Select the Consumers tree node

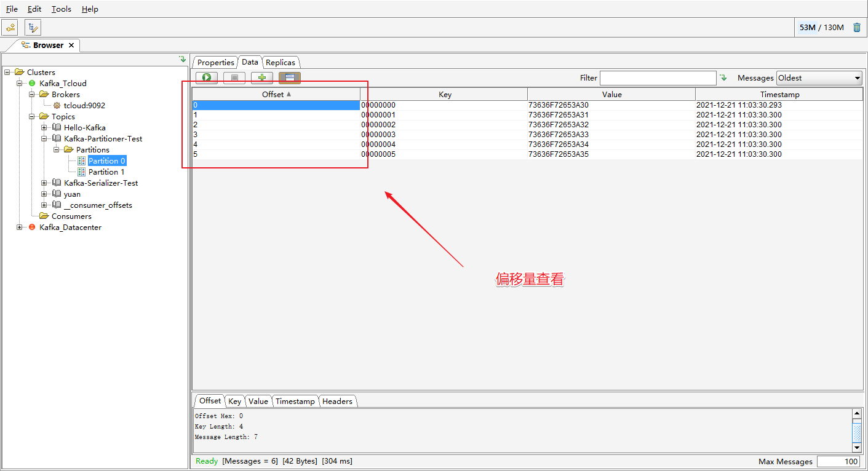pyautogui.click(x=71, y=216)
